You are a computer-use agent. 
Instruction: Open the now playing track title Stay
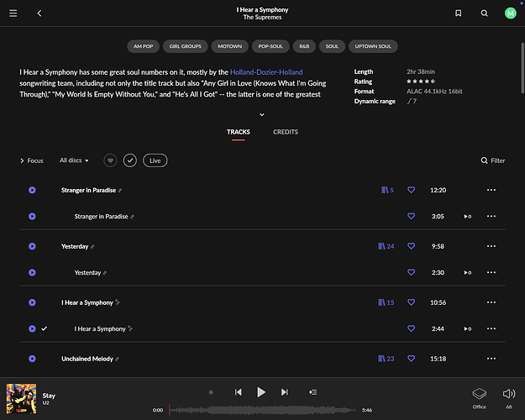[x=49, y=396]
